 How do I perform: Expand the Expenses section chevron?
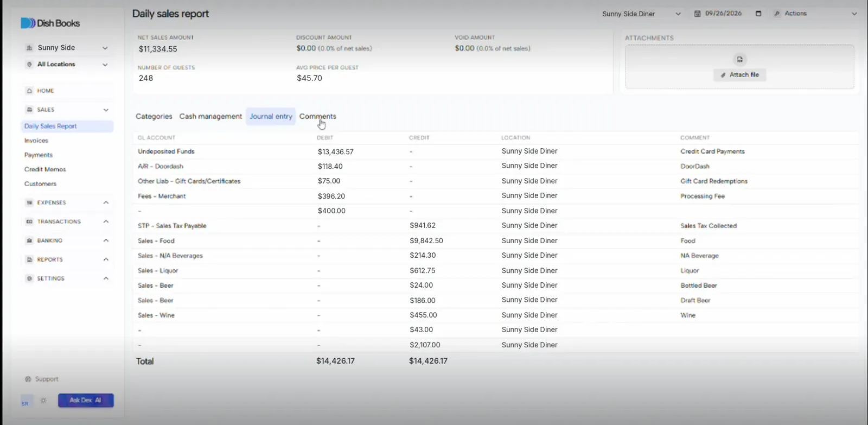pyautogui.click(x=106, y=202)
